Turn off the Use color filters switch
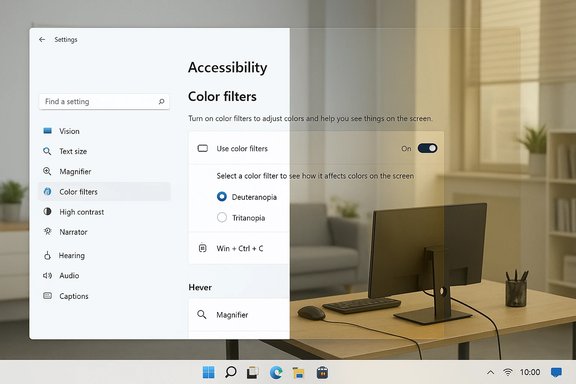Screen dimensions: 576x384 [427, 148]
